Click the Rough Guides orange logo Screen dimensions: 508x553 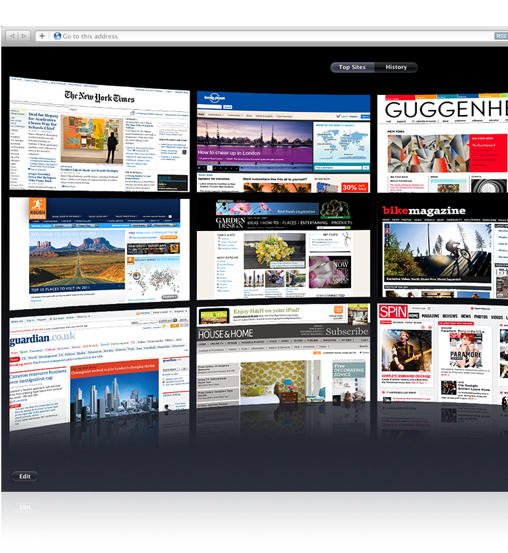[37, 209]
